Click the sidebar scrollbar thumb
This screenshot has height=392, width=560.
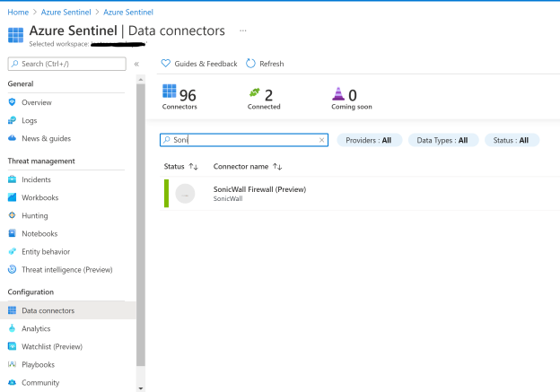(141, 225)
